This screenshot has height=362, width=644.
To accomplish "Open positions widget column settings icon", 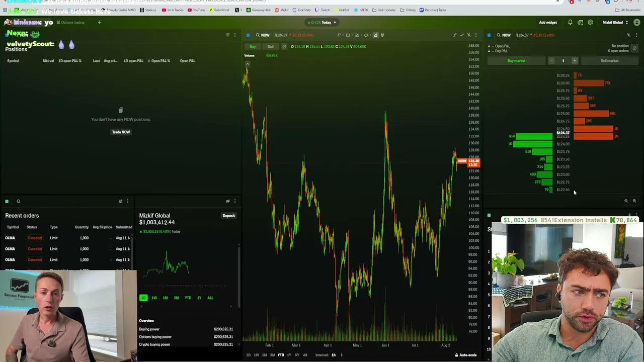I will click(x=228, y=35).
